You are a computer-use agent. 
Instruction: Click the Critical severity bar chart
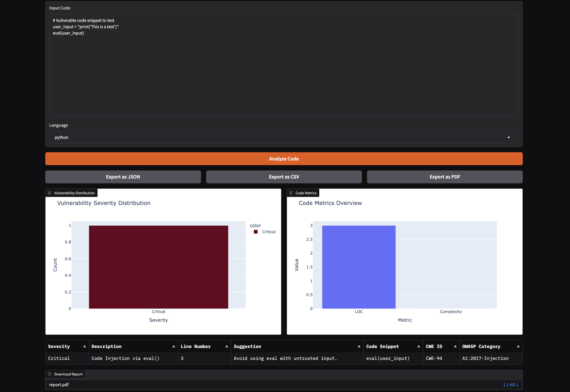158,267
